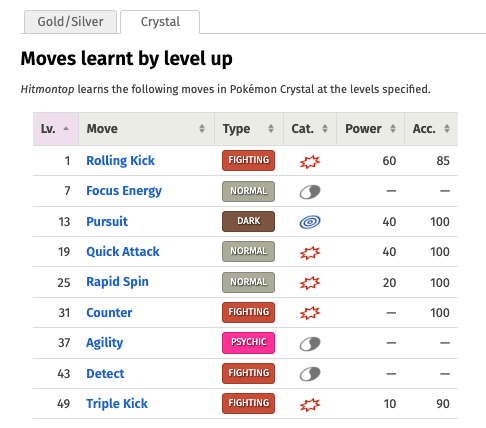Open the Rapid Spin move link
Image resolution: width=486 pixels, height=428 pixels.
click(117, 282)
